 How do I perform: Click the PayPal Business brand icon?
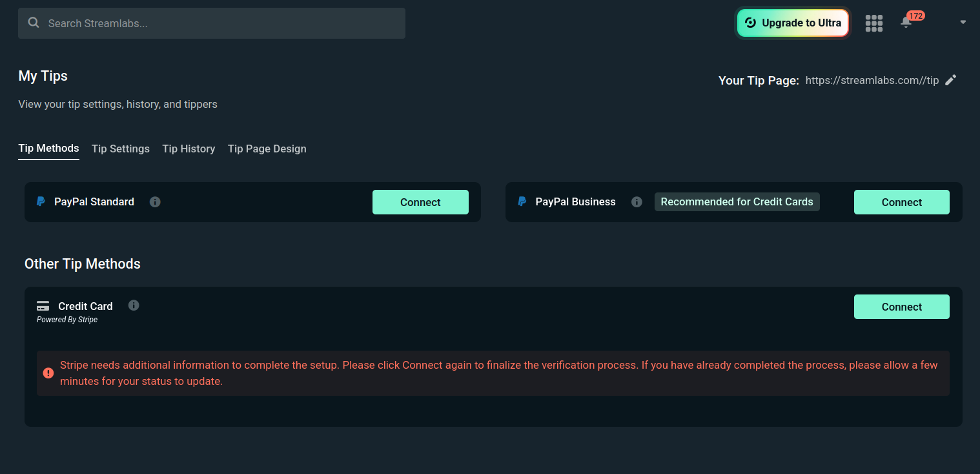(x=521, y=201)
